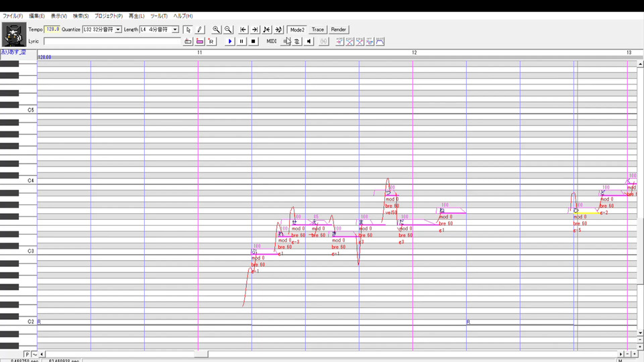
Task: Open the プロジェクト(P) menu
Action: click(109, 16)
